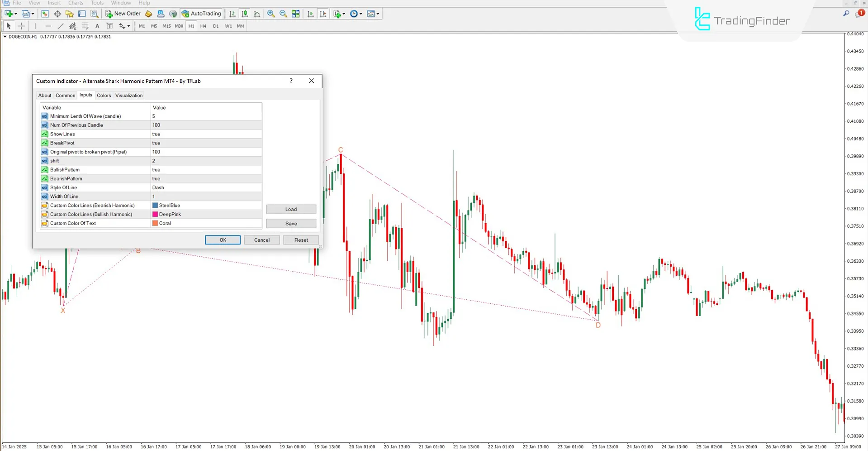Image resolution: width=868 pixels, height=451 pixels.
Task: Zoom in on the chart
Action: coord(271,14)
